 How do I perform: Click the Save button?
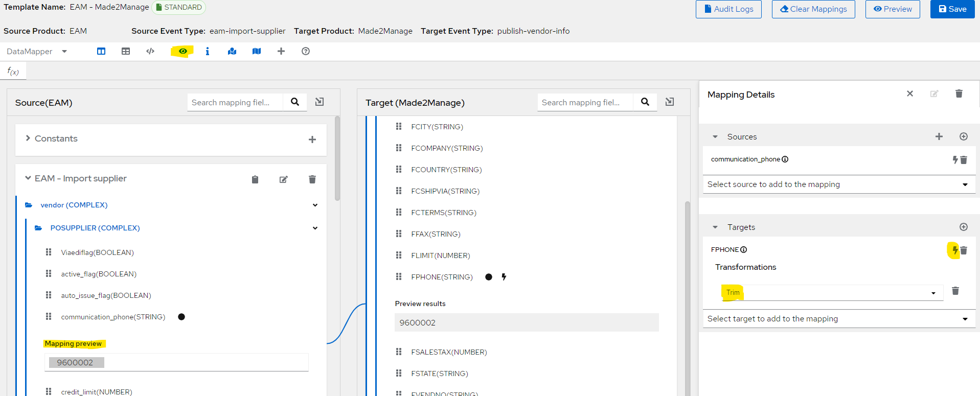[952, 9]
